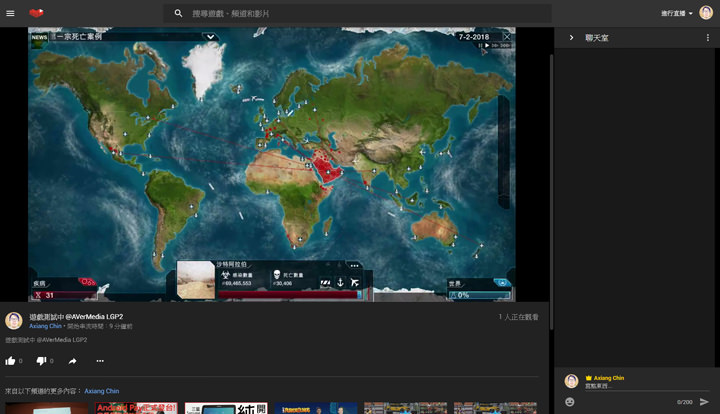The image size is (720, 414).
Task: Click the airplane airport status icon
Action: click(354, 282)
